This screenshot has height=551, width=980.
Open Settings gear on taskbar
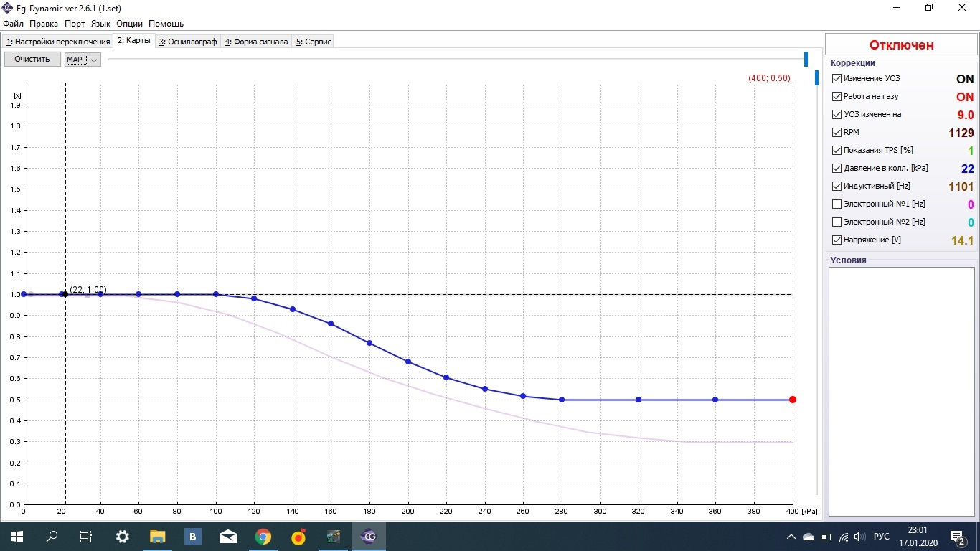(x=123, y=536)
